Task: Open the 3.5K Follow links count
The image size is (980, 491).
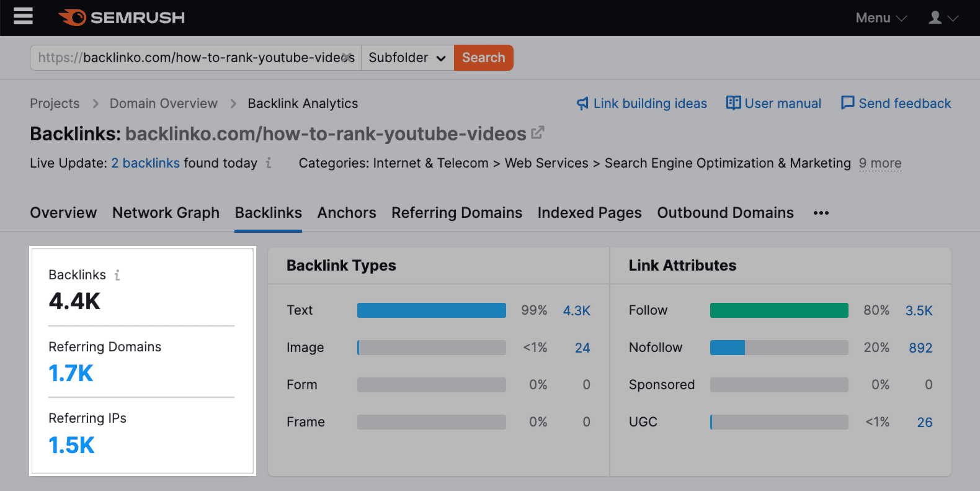Action: coord(919,310)
